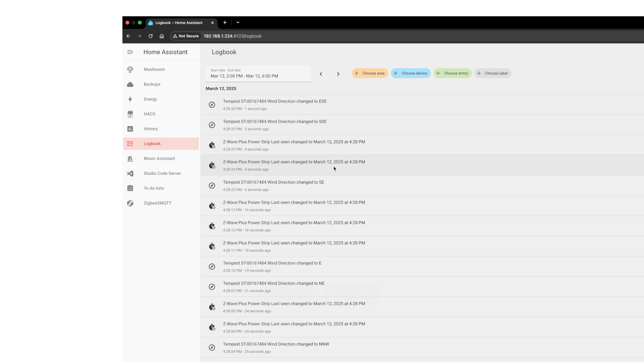This screenshot has height=362, width=644.
Task: Open HACS from the sidebar
Action: 161,114
